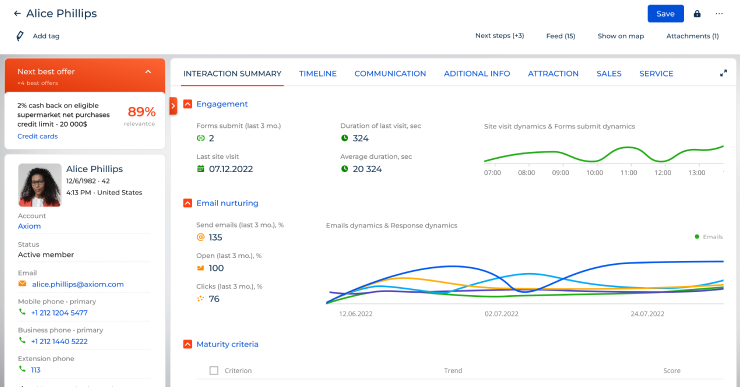Click extension number 113
Screen dimensions: 740x387
click(36, 370)
